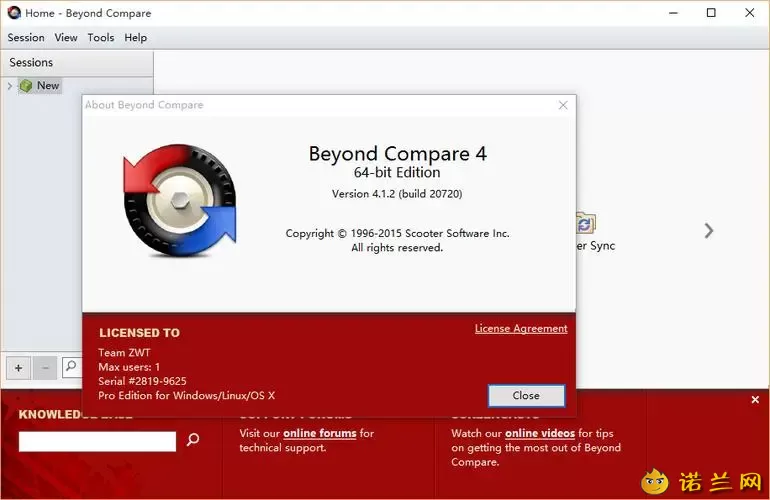Click the '64-bit Edition' text

(x=397, y=172)
